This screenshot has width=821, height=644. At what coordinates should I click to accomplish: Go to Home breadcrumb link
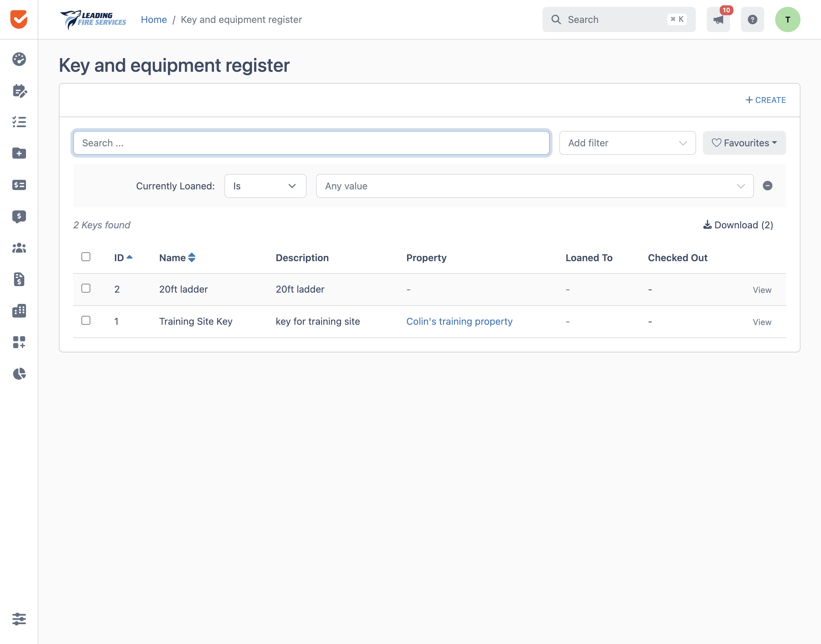[x=154, y=19]
